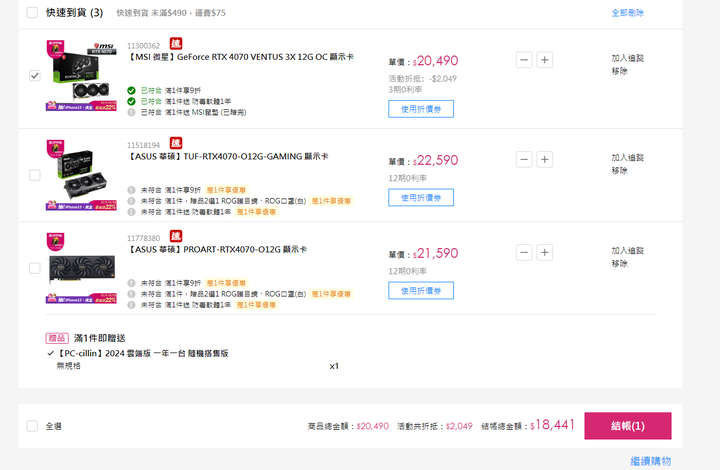Viewport: 720px width, 470px height.
Task: Click the 3期0利率 installment text
Action: pos(405,90)
